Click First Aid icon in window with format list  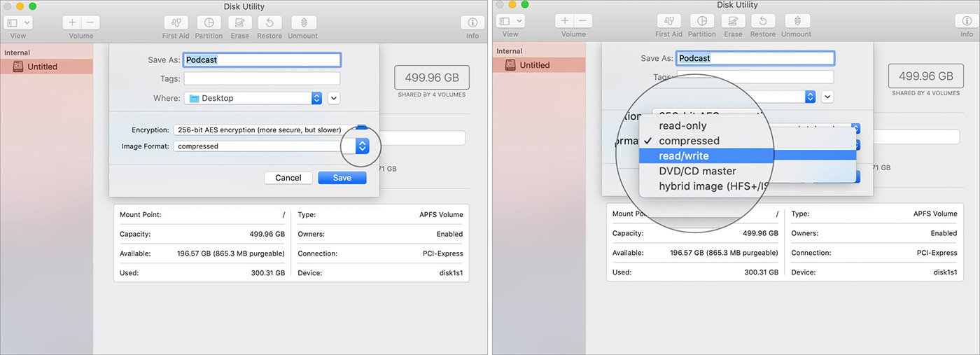[668, 21]
